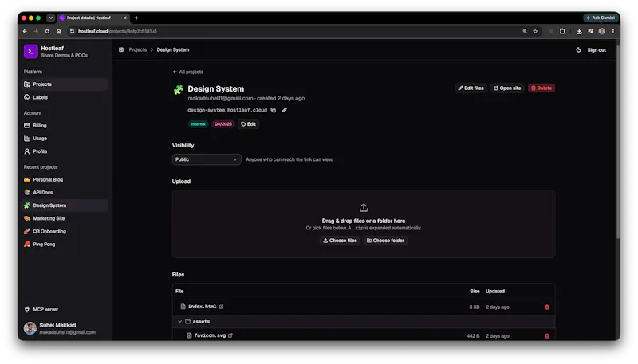Click the index.html file name

202,307
